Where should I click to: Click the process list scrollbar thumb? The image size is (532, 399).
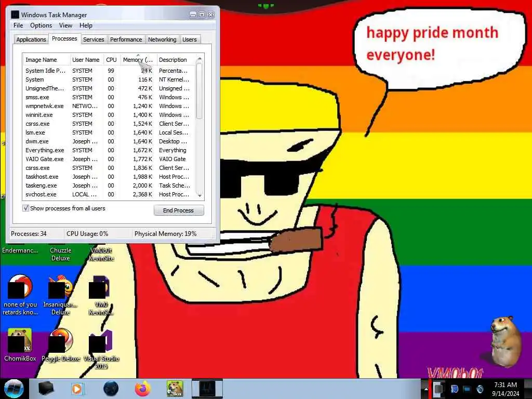click(199, 91)
